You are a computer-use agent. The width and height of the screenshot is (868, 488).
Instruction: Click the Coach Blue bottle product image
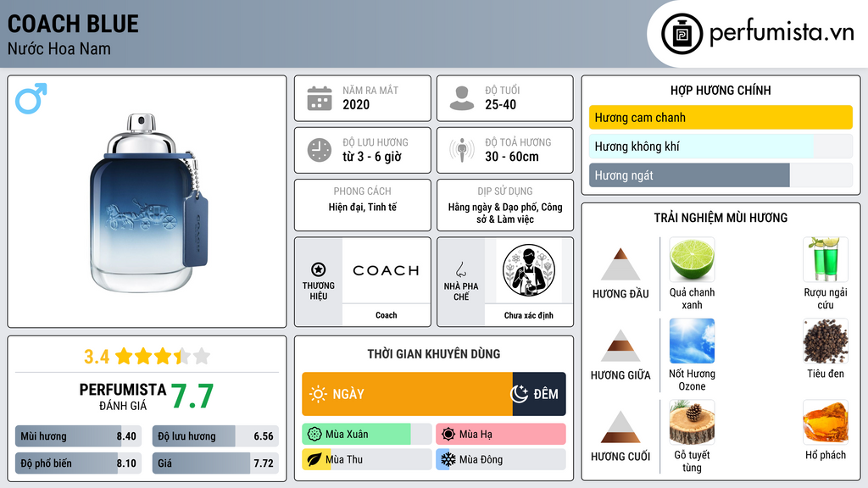[x=148, y=203]
